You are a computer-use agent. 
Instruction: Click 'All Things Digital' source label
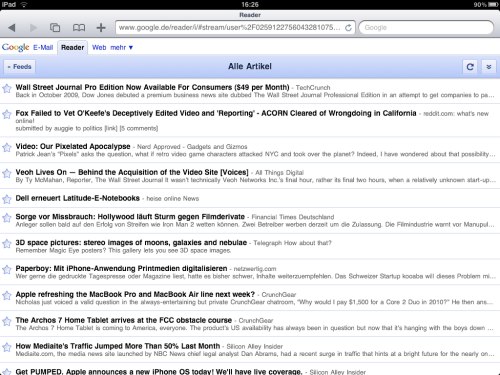click(279, 173)
